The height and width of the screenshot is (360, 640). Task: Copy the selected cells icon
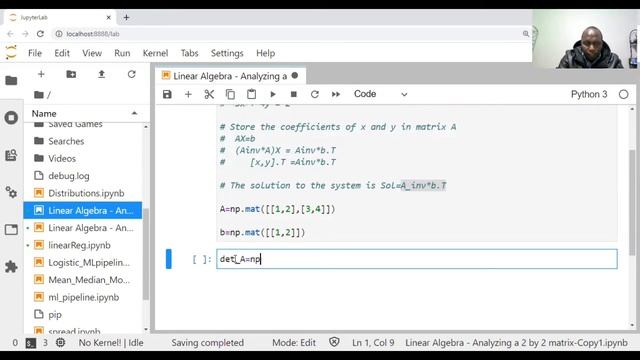click(x=230, y=94)
